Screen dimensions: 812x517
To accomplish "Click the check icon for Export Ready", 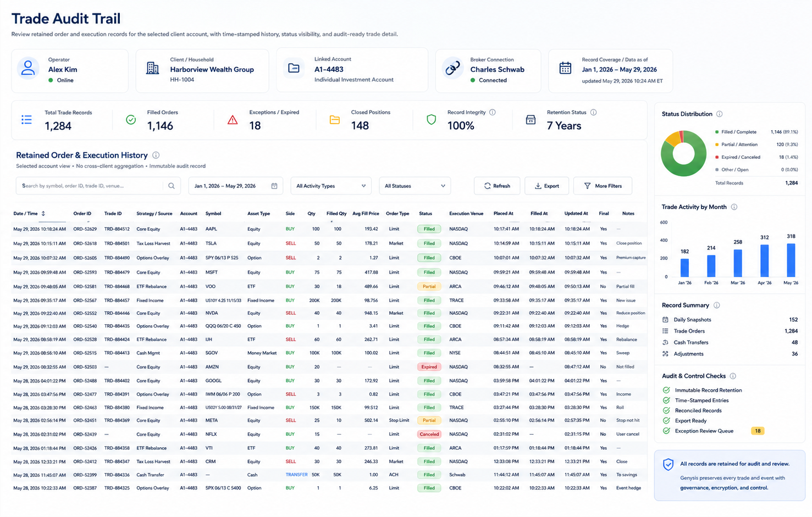I will click(666, 420).
